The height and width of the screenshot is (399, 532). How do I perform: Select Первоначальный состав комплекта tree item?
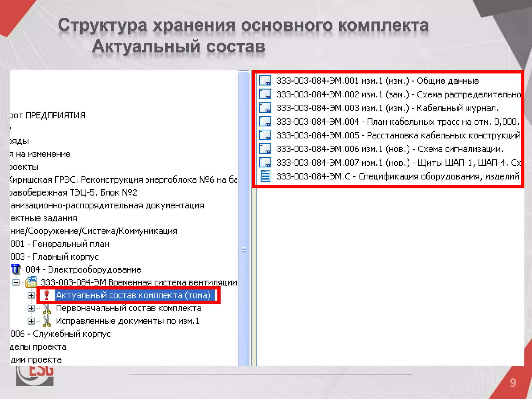[x=129, y=308]
